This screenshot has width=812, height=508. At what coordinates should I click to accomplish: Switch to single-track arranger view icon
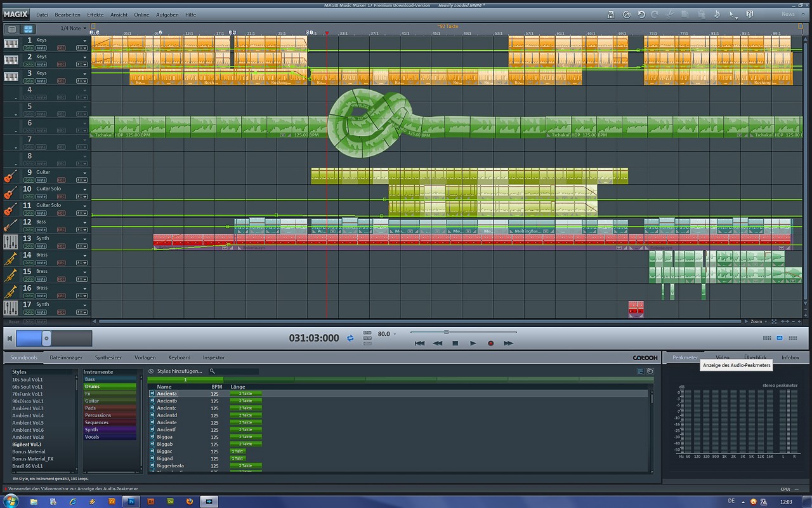pyautogui.click(x=12, y=29)
